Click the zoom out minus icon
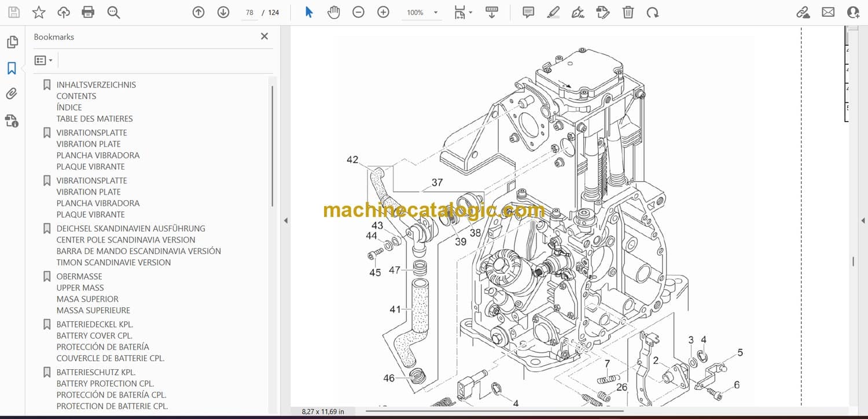868x419 pixels. [358, 12]
